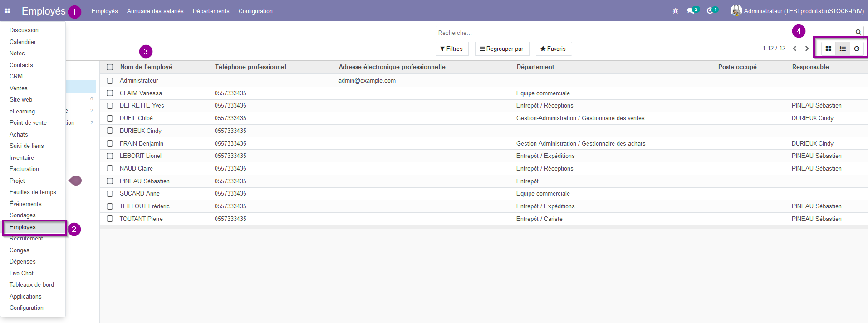The image size is (868, 323).
Task: Click in the Recherche search field
Action: coord(644,33)
